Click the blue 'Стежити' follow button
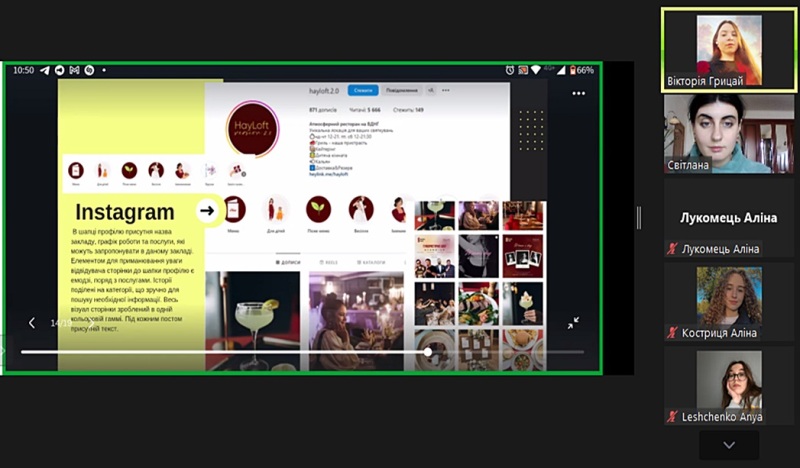The width and height of the screenshot is (800, 468). click(363, 90)
